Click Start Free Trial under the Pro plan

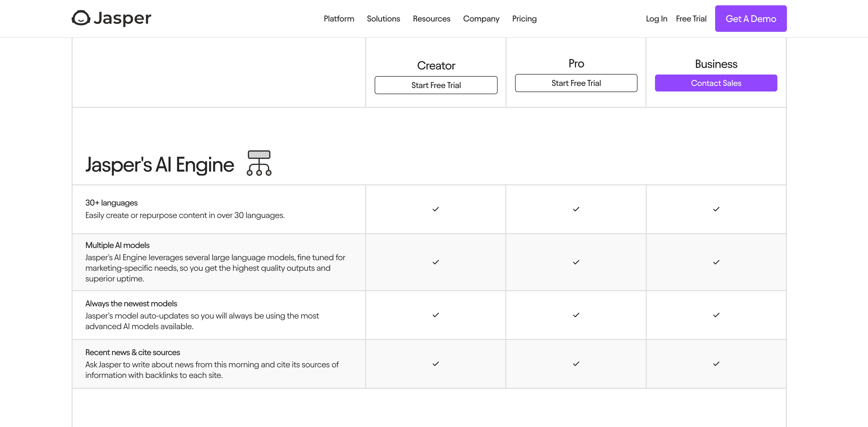pyautogui.click(x=576, y=83)
